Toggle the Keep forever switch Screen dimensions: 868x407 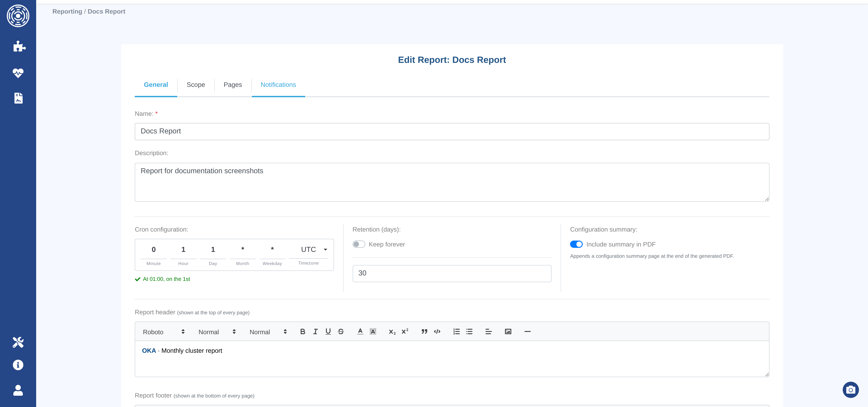click(359, 244)
